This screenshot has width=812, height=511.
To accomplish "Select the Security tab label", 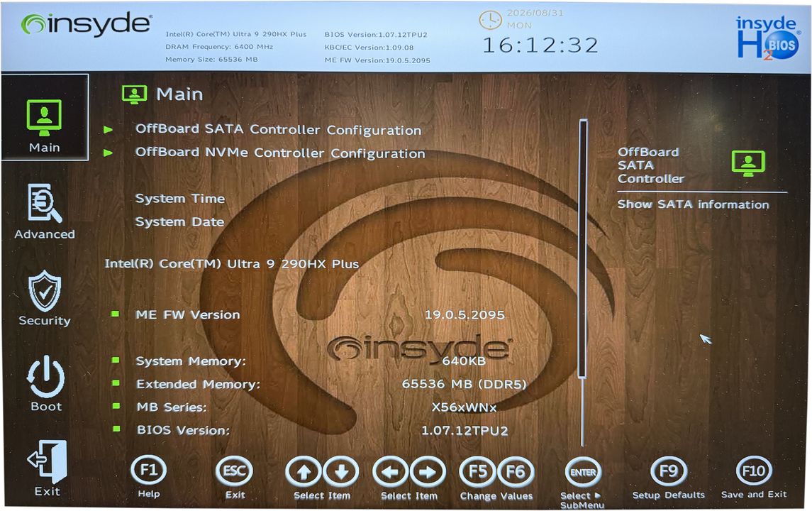I will [x=45, y=321].
